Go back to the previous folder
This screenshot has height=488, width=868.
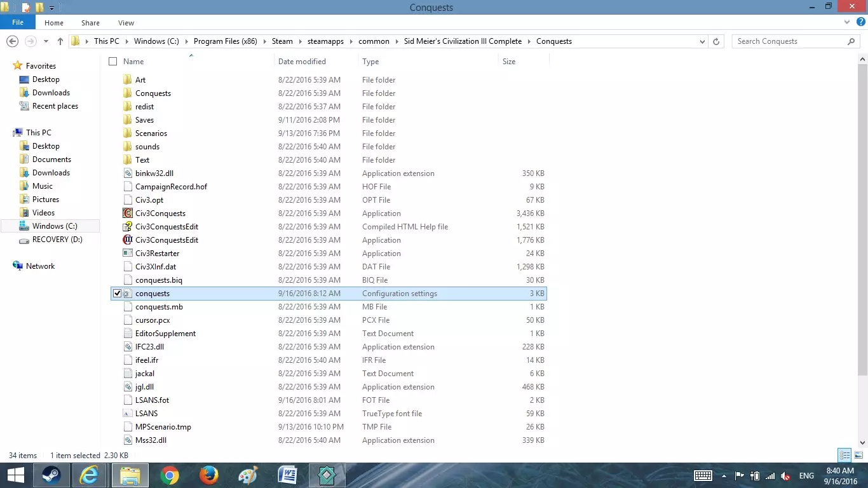(12, 41)
